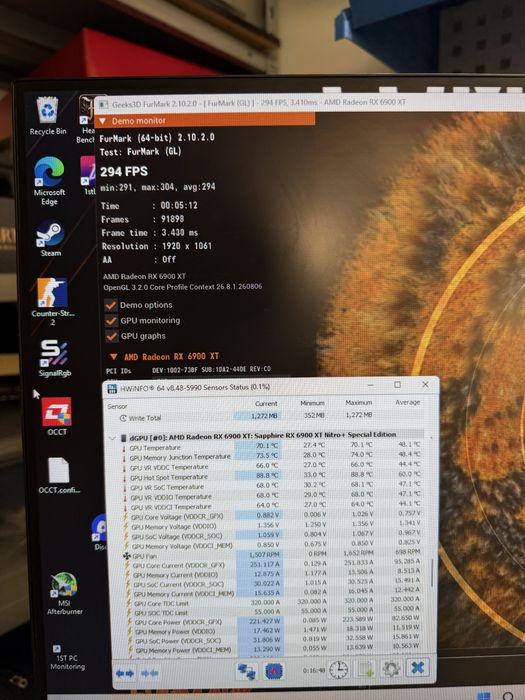The height and width of the screenshot is (700, 525).
Task: Select the GPU VR SoC Temperature row
Action: pos(271,486)
